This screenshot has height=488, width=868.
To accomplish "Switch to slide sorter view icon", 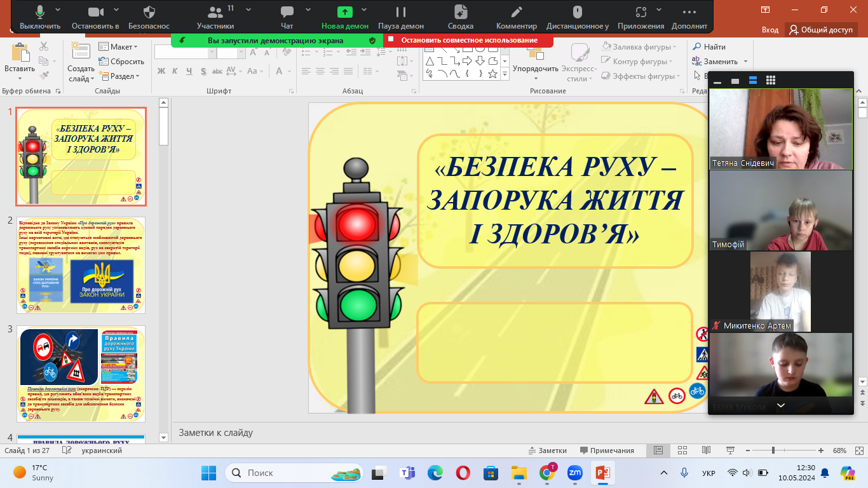I will [x=682, y=451].
